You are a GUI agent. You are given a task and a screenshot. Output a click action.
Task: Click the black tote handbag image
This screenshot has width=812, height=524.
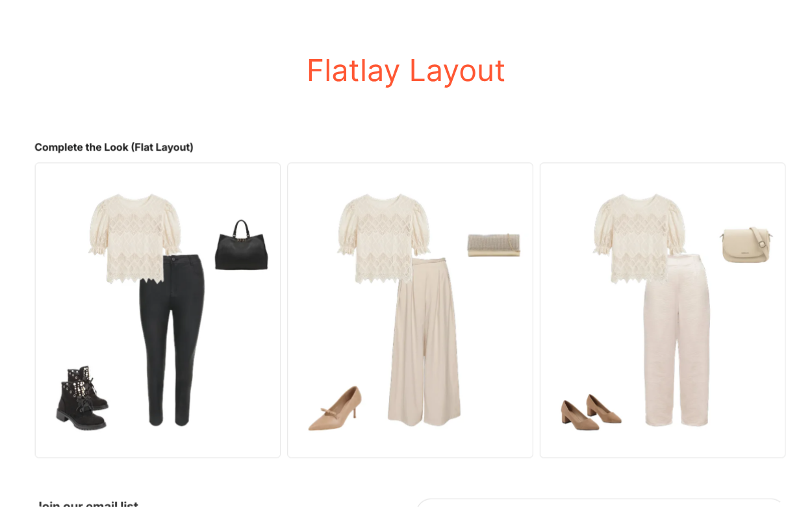(241, 245)
